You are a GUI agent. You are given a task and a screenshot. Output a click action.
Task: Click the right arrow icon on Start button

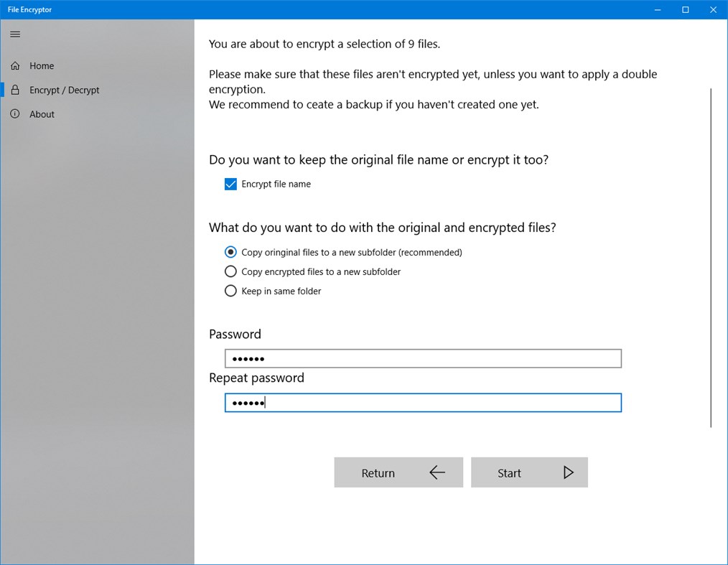(568, 472)
